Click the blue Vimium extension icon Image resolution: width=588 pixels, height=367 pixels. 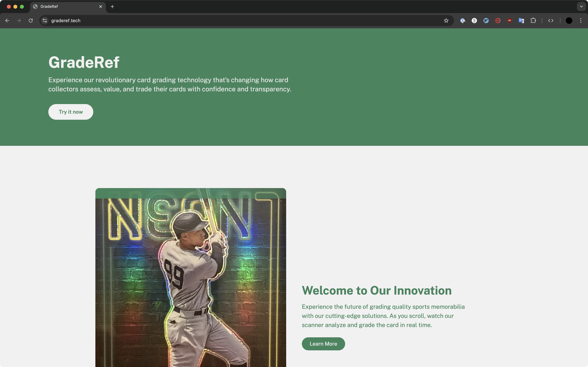[x=486, y=21]
